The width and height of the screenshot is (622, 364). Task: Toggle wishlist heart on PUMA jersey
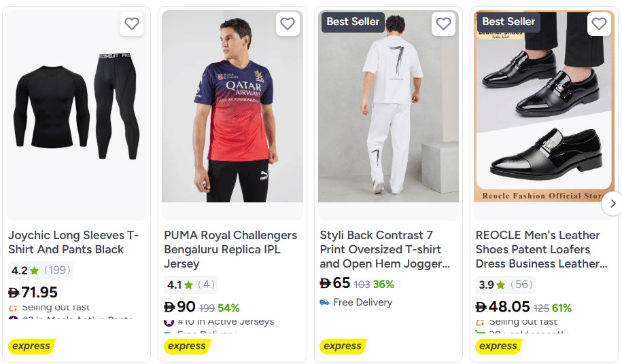click(x=288, y=24)
